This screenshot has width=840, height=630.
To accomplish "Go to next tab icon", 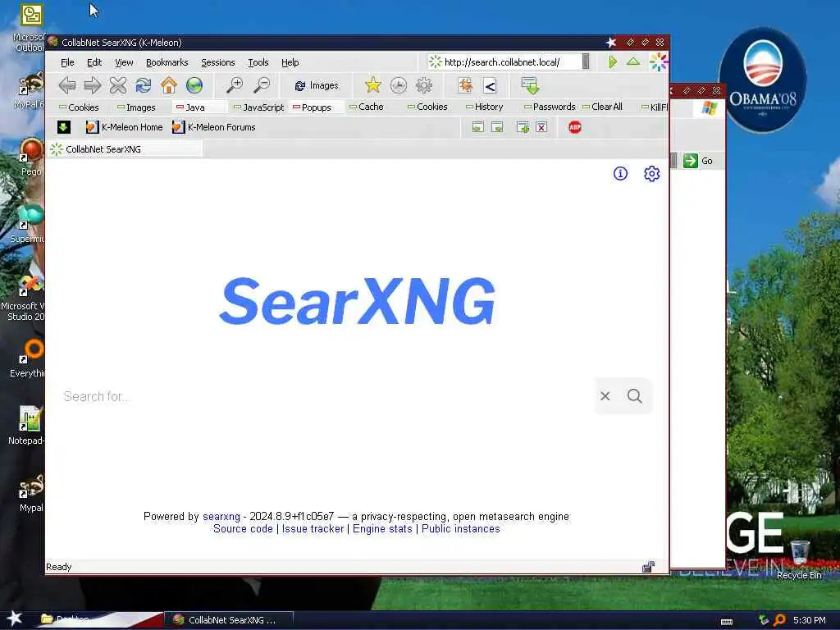I will click(497, 127).
